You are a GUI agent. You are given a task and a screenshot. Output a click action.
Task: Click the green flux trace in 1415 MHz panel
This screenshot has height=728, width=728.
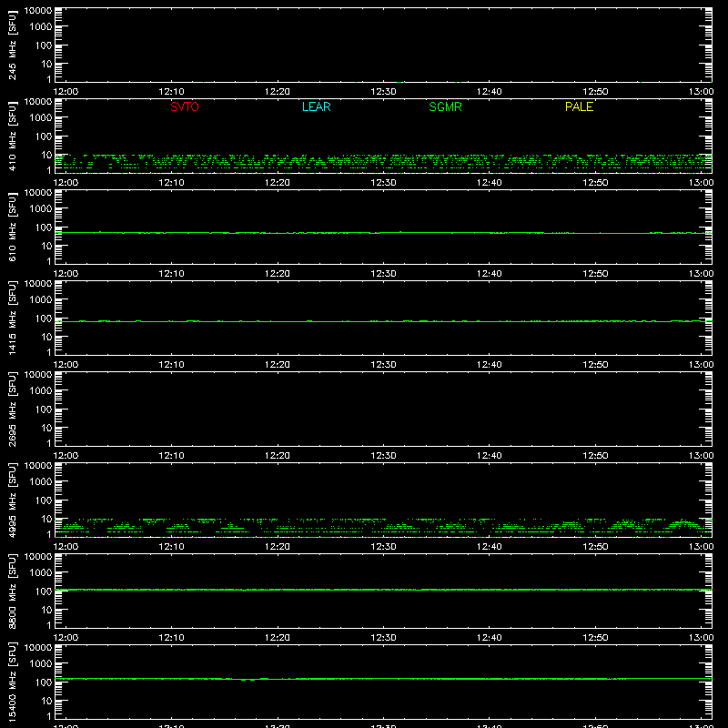pyautogui.click(x=383, y=321)
